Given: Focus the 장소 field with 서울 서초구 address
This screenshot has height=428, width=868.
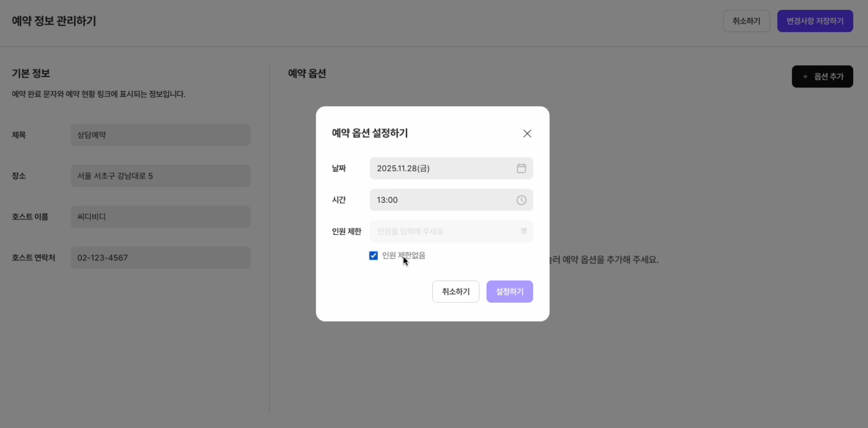Looking at the screenshot, I should (x=160, y=176).
